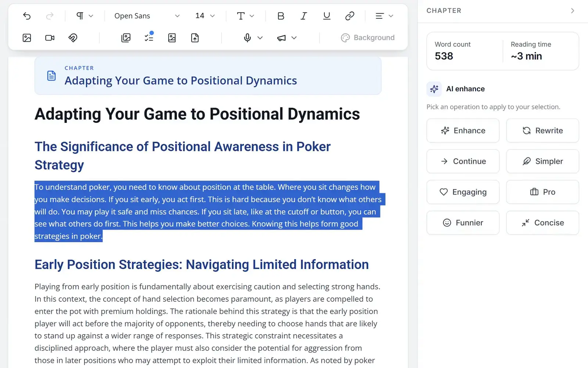Click heading The Significance of Positional Awareness
This screenshot has width=588, height=368.
tap(183, 156)
